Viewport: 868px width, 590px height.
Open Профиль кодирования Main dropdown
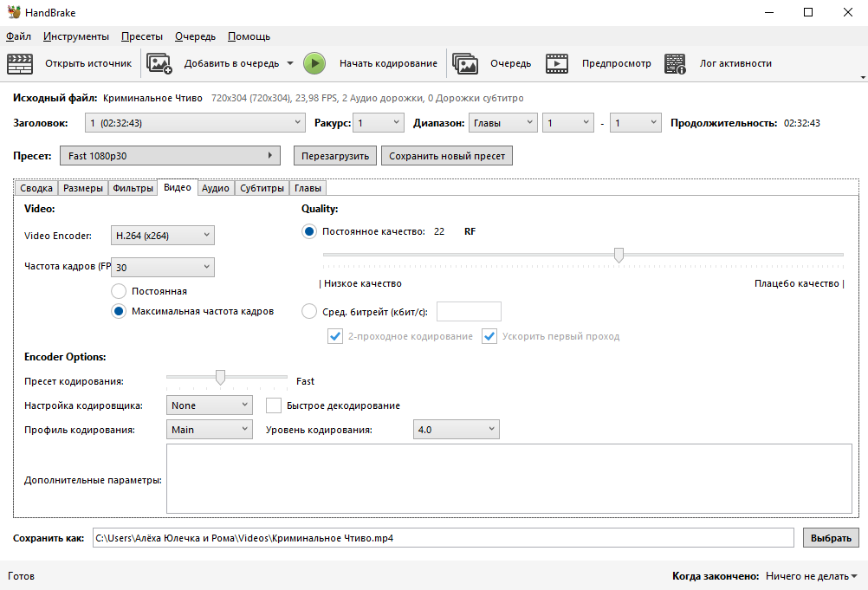click(x=210, y=430)
